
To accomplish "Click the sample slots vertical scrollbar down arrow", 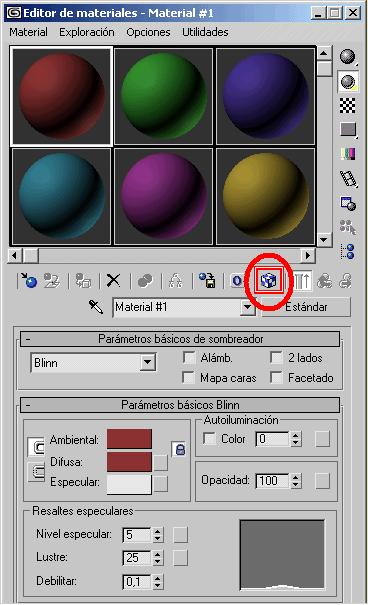I will (324, 240).
